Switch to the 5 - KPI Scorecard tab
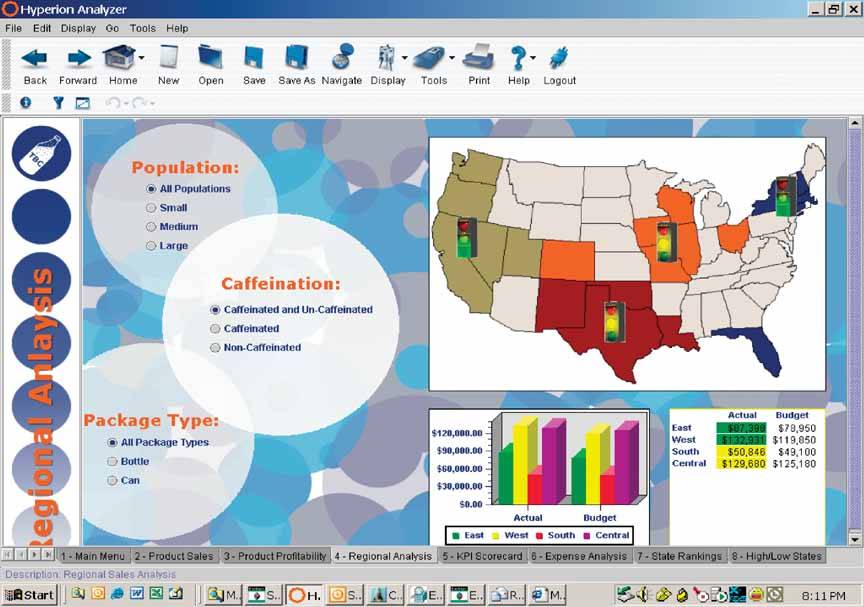The height and width of the screenshot is (607, 864). (x=482, y=556)
